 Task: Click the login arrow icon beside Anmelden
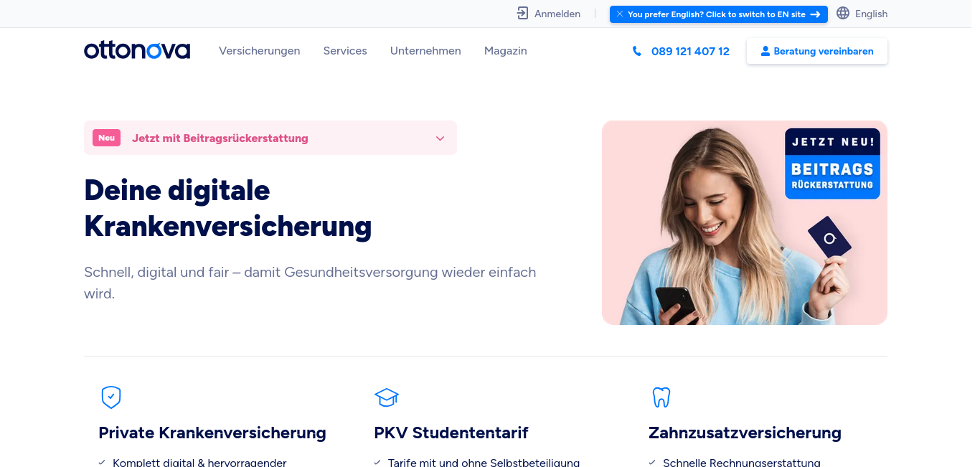(522, 14)
